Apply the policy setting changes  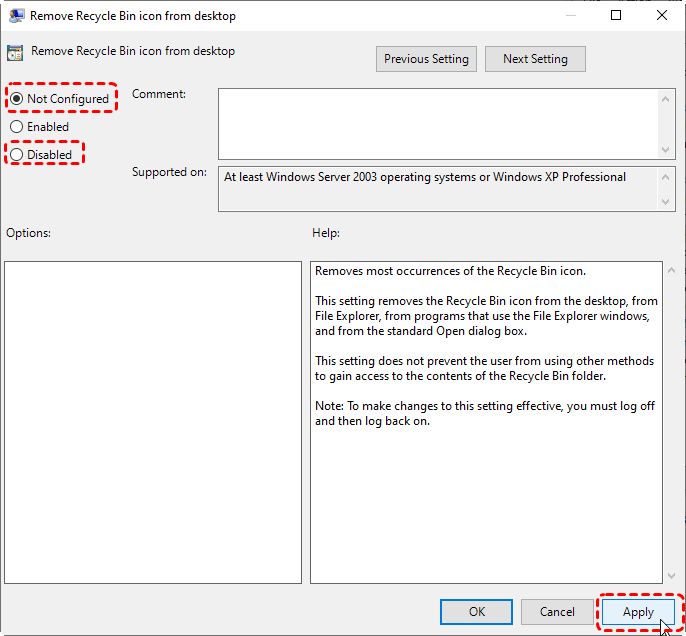(638, 612)
